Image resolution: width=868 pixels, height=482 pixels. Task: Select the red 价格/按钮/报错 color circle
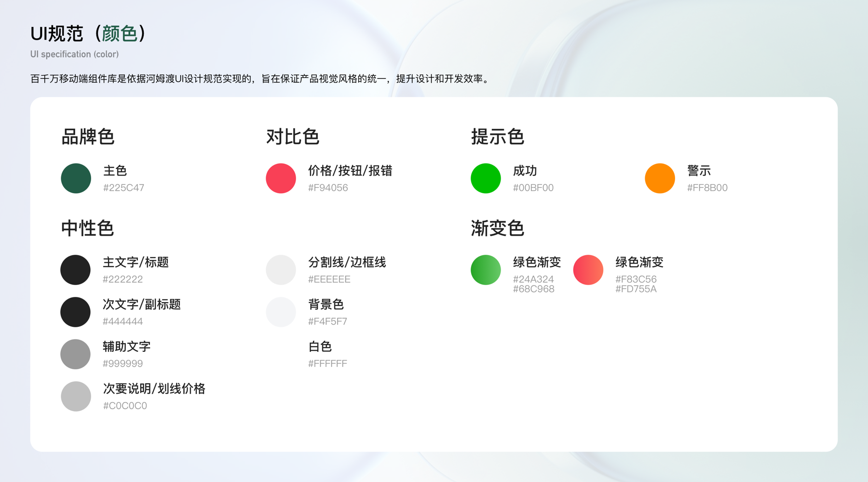tap(281, 178)
